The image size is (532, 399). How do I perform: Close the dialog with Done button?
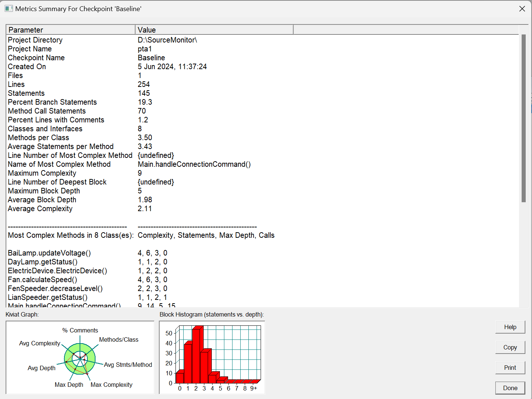tap(510, 388)
